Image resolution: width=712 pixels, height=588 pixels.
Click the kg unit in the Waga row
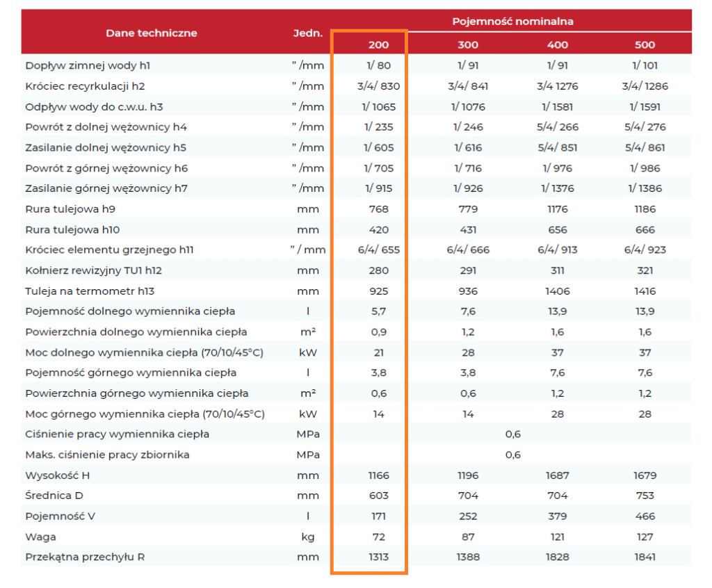point(308,537)
